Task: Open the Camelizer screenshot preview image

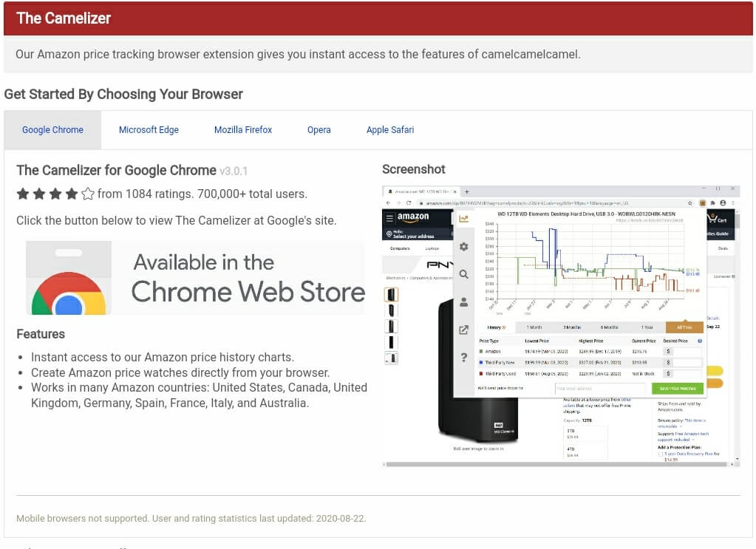Action: click(x=561, y=327)
